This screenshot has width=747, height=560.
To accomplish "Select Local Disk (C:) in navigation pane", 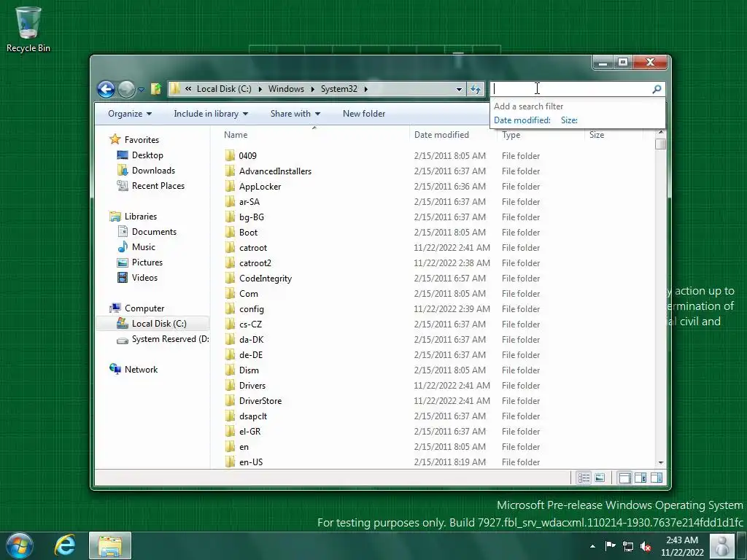I will [152, 324].
